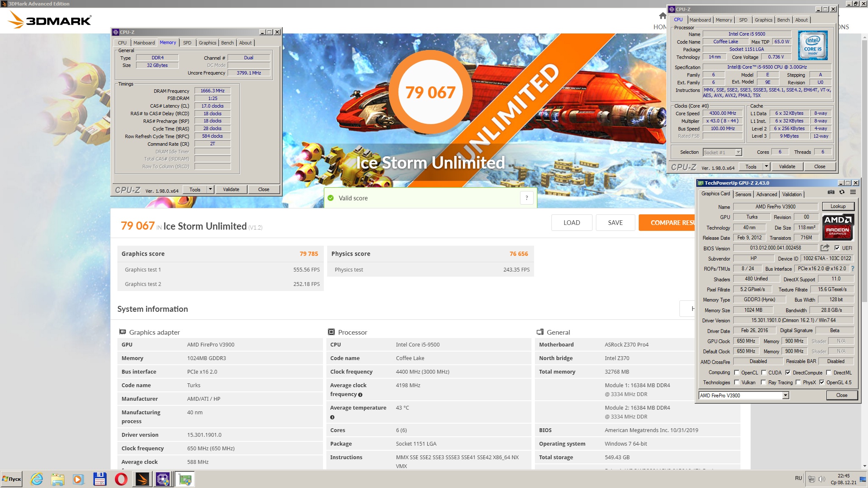This screenshot has height=488, width=868.
Task: Switch to GPU-Z via its taskbar icon
Action: pyautogui.click(x=185, y=479)
